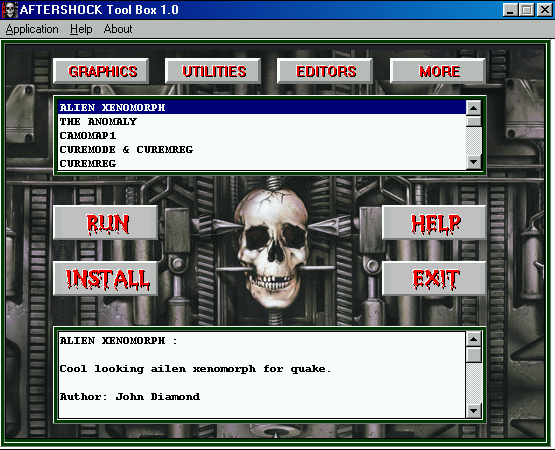Click the list's scroll up arrow
The height and width of the screenshot is (450, 555).
coord(474,108)
